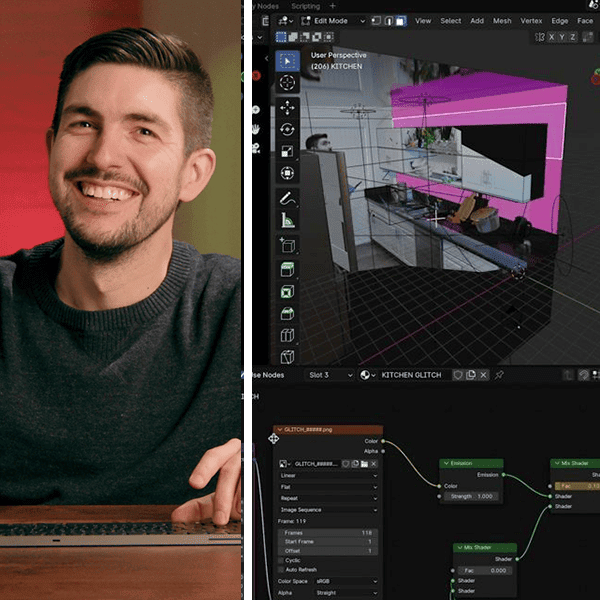Open image file with folder icon in node

[x=364, y=464]
